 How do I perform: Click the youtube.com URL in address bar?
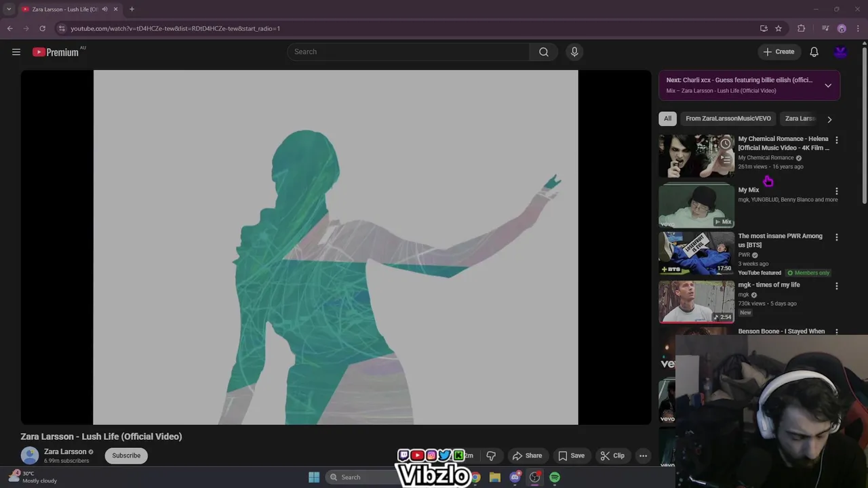pos(175,28)
